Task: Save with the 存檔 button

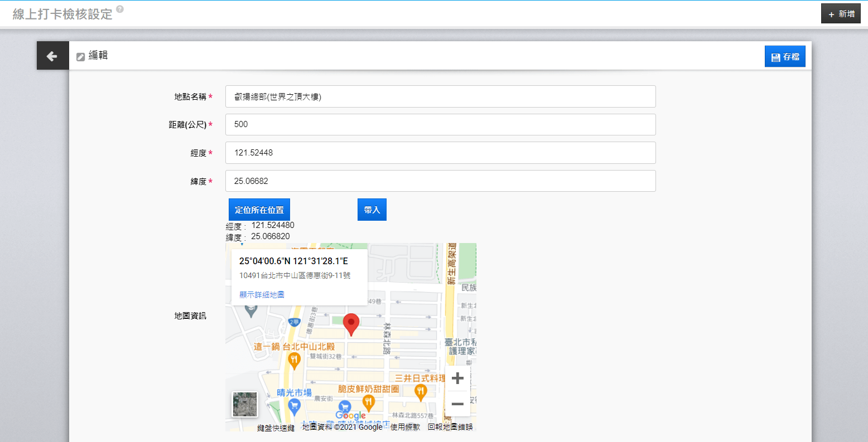Action: point(784,57)
